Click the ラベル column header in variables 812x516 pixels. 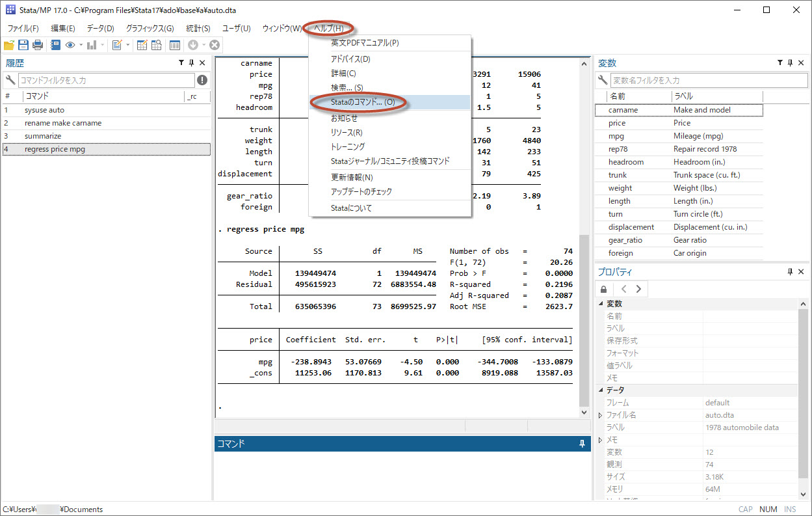coord(717,96)
